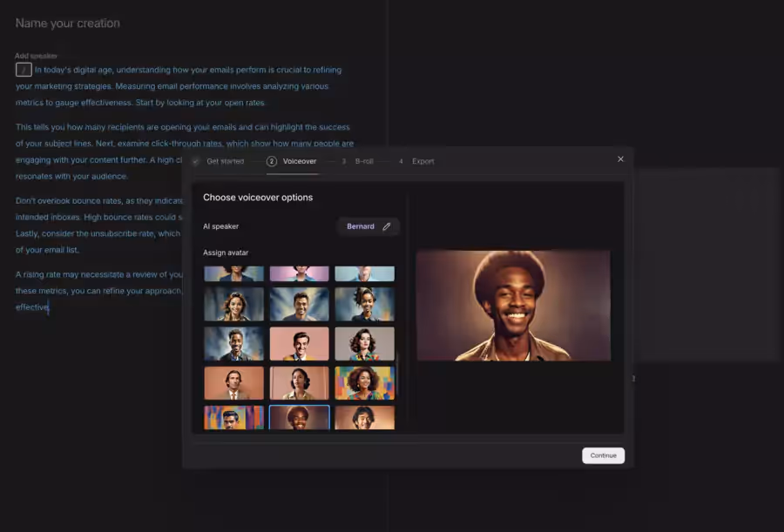Click the currently highlighted avatar thumbnail
The image size is (784, 532).
point(300,417)
